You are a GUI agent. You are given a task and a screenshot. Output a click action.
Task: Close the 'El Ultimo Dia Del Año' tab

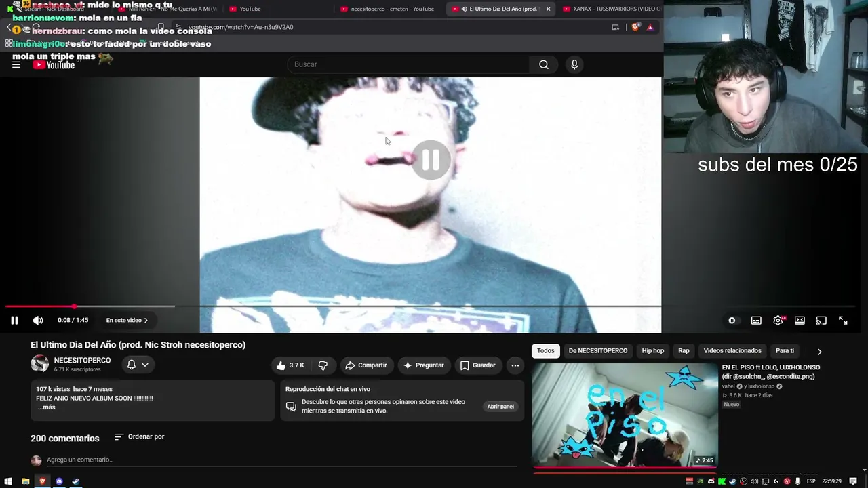(548, 9)
